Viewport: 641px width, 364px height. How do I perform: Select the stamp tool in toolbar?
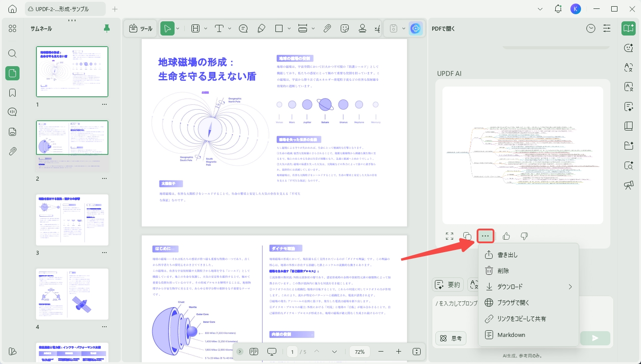click(x=362, y=28)
